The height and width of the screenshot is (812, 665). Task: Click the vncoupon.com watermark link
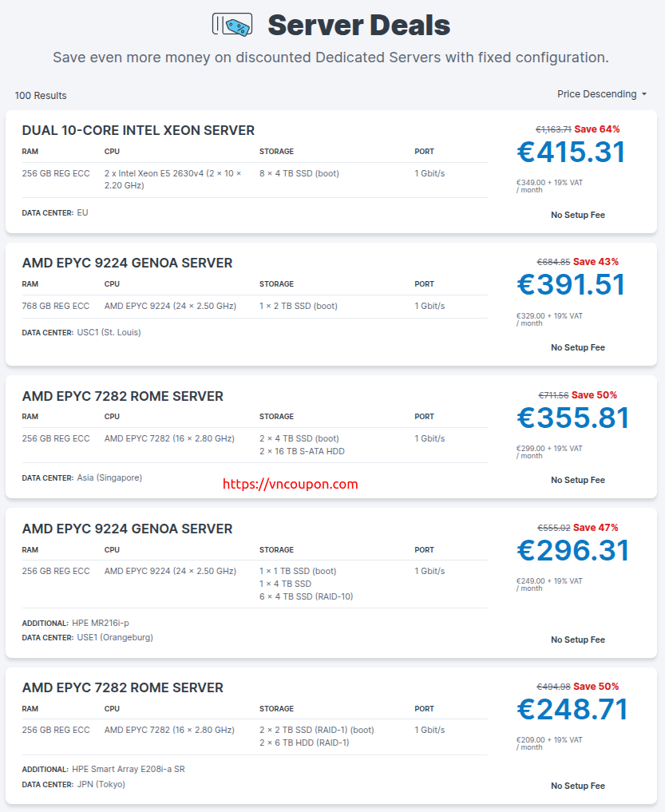click(290, 484)
